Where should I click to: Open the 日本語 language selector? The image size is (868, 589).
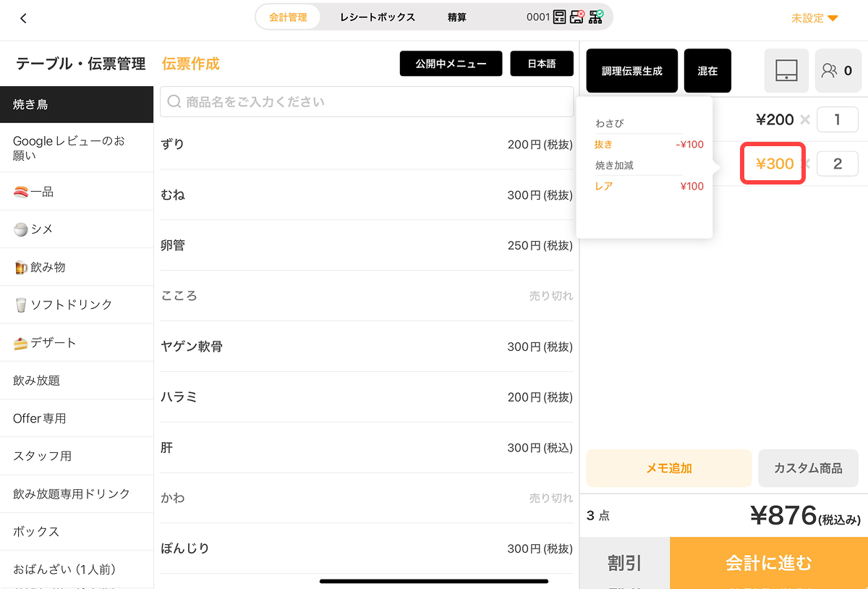pyautogui.click(x=542, y=64)
